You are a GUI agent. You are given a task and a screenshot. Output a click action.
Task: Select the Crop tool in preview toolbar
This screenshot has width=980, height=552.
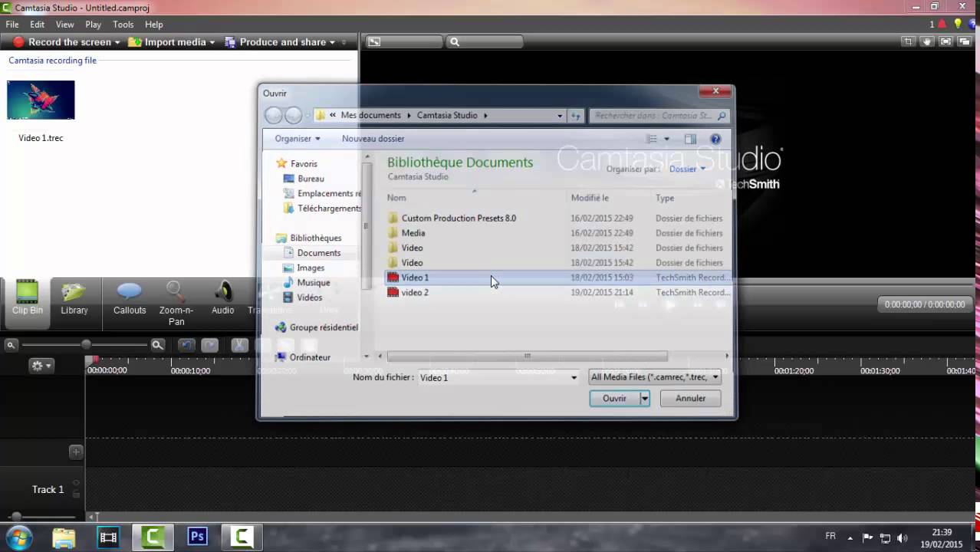908,42
